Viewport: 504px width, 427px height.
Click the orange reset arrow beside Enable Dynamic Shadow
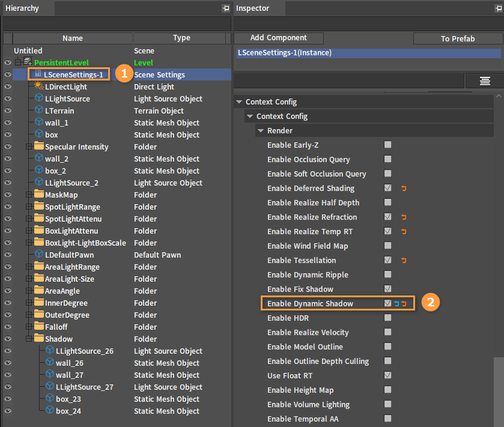pyautogui.click(x=404, y=304)
